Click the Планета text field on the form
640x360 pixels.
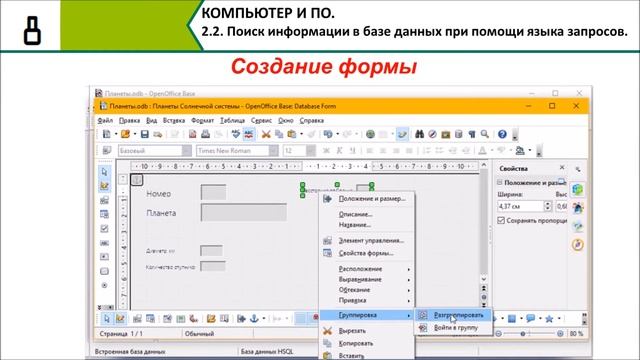(244, 213)
